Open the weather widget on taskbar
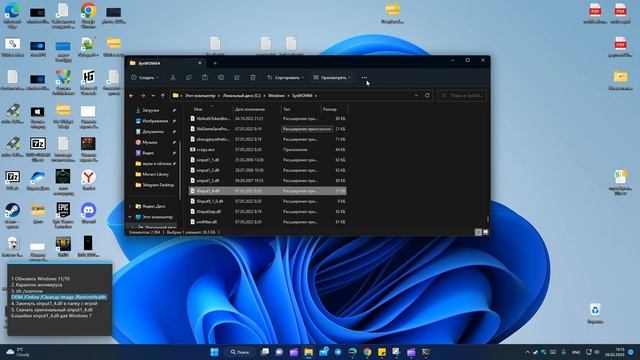The height and width of the screenshot is (360, 640). (x=18, y=352)
